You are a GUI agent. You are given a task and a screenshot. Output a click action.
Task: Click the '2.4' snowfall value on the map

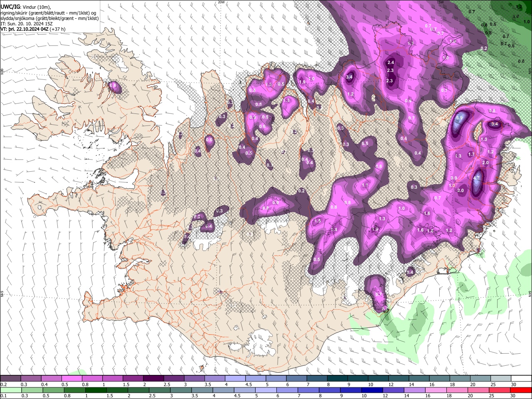pyautogui.click(x=390, y=62)
